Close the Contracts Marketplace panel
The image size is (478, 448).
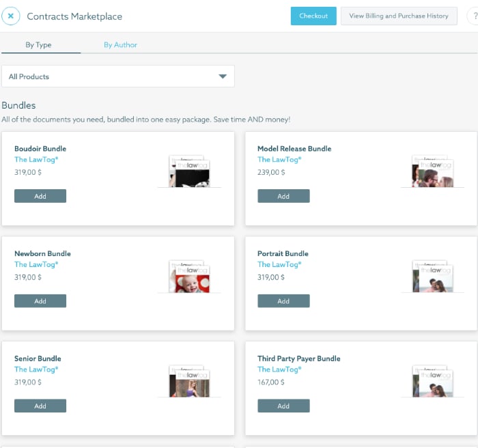pyautogui.click(x=11, y=16)
